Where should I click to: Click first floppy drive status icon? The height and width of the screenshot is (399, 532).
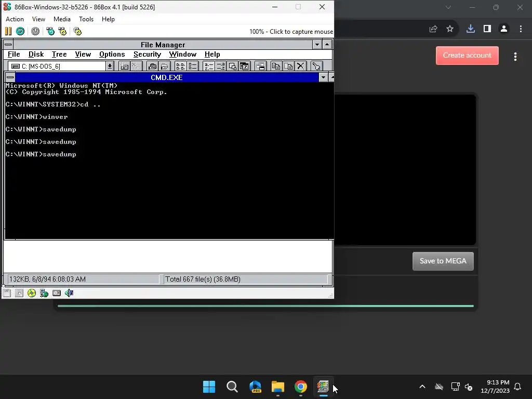pos(7,293)
